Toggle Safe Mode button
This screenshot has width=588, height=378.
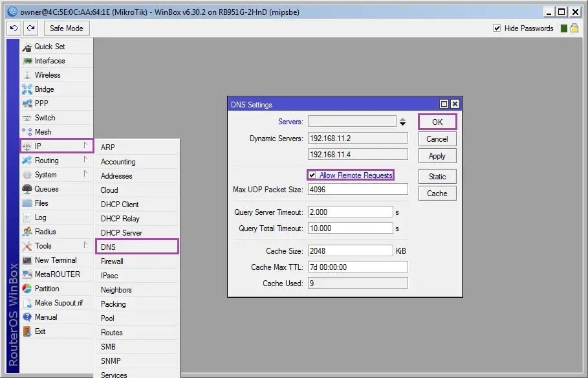67,28
